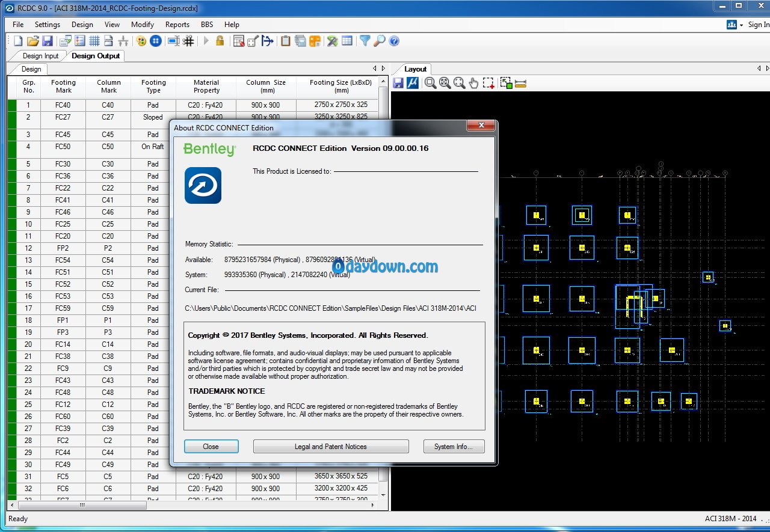Open Legal and Patent Notices
This screenshot has width=770, height=532.
click(x=331, y=447)
